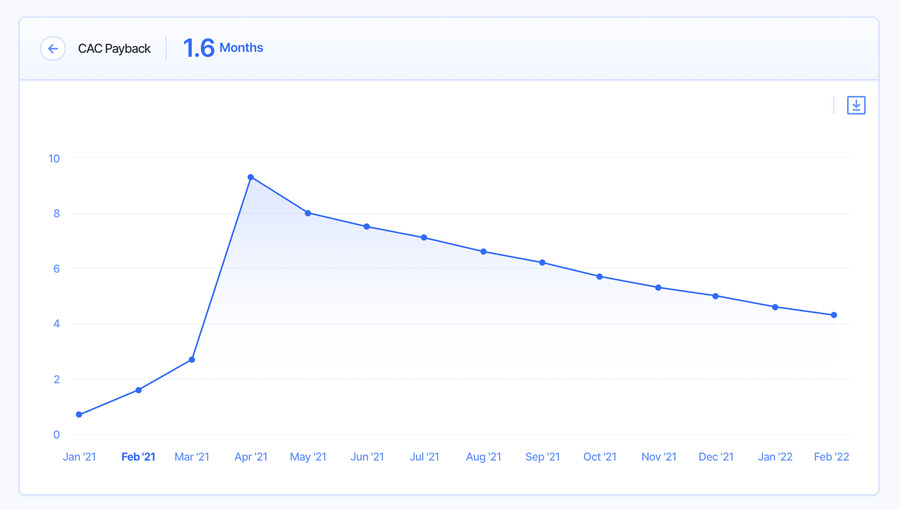Select the Jan '22 data point
Screen dimensions: 900x510
[x=775, y=307]
